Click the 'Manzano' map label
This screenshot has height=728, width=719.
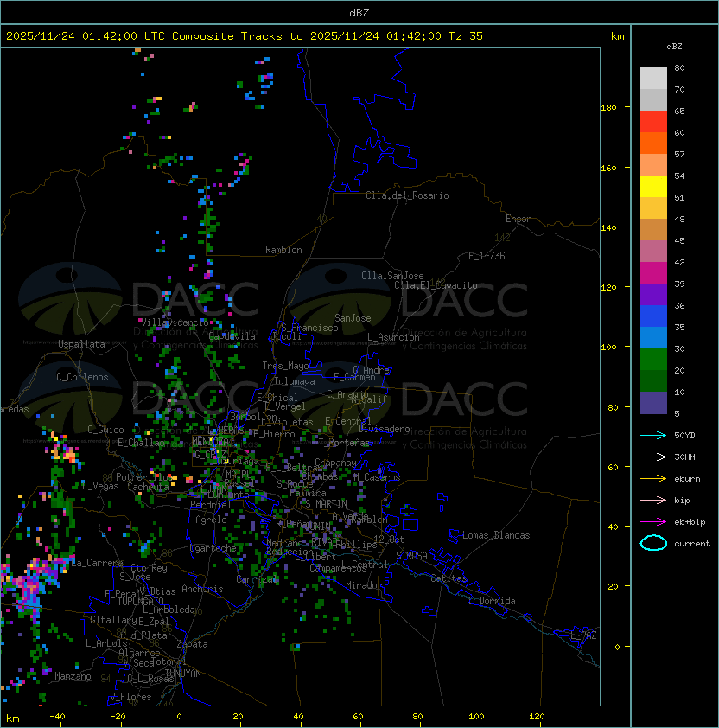tap(73, 676)
